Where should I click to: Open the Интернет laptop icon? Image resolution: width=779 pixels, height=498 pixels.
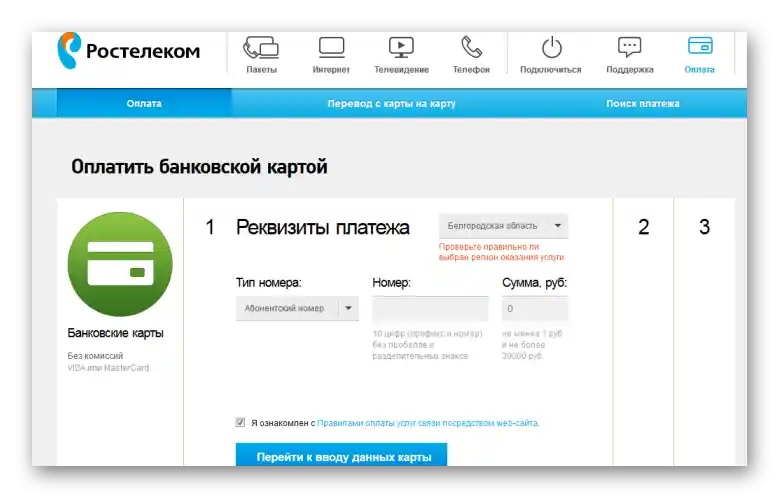pos(331,48)
